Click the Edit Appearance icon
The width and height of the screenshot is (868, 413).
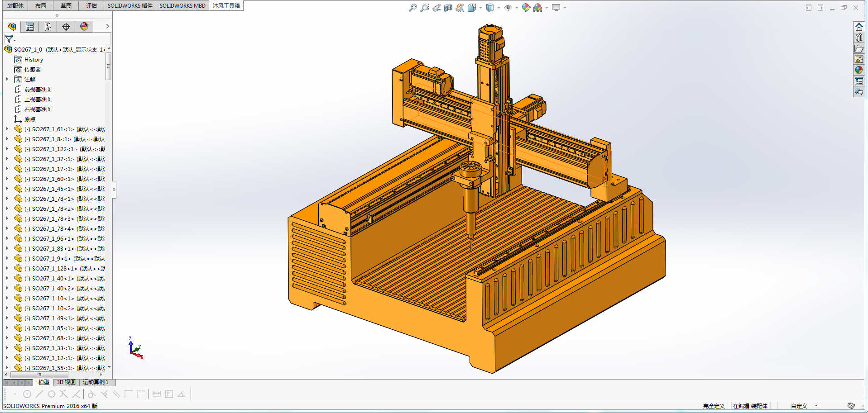(x=526, y=8)
